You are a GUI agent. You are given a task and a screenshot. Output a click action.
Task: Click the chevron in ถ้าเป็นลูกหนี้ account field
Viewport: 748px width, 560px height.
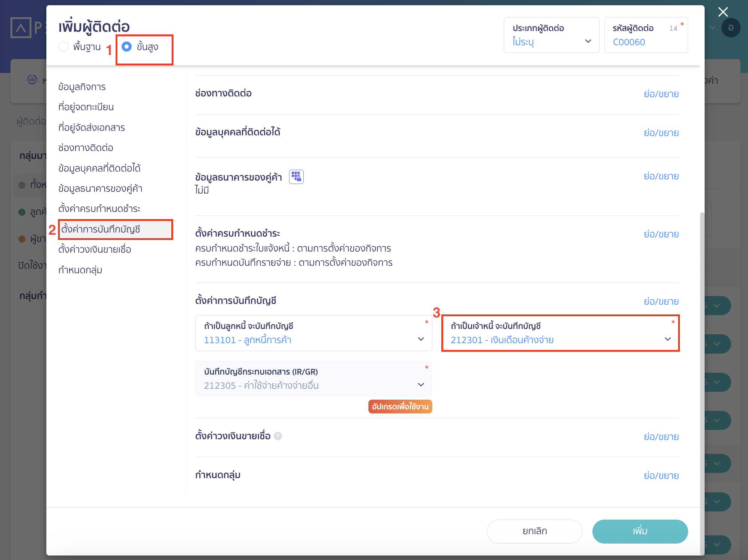(x=421, y=339)
